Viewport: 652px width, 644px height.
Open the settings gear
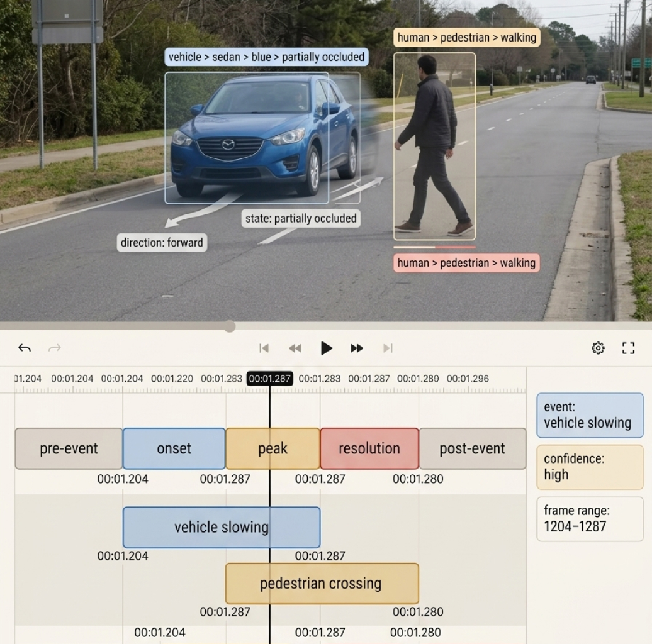(598, 348)
